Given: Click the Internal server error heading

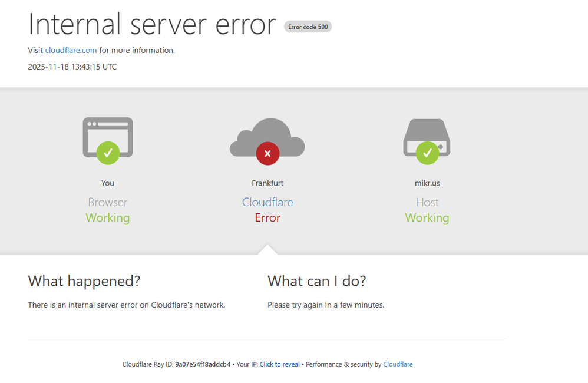Looking at the screenshot, I should coord(152,24).
